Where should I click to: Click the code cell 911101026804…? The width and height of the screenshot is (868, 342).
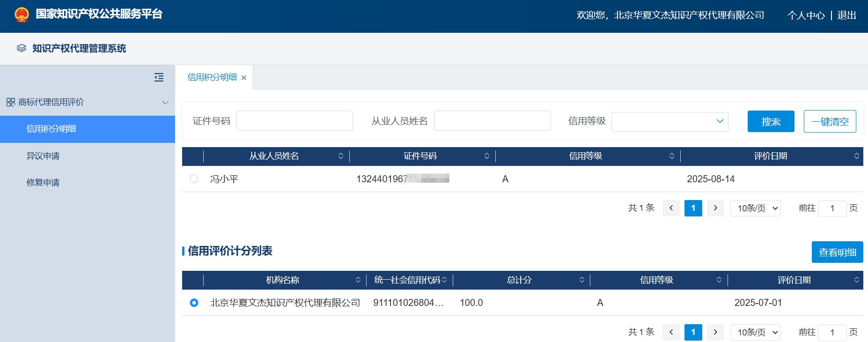tap(408, 303)
